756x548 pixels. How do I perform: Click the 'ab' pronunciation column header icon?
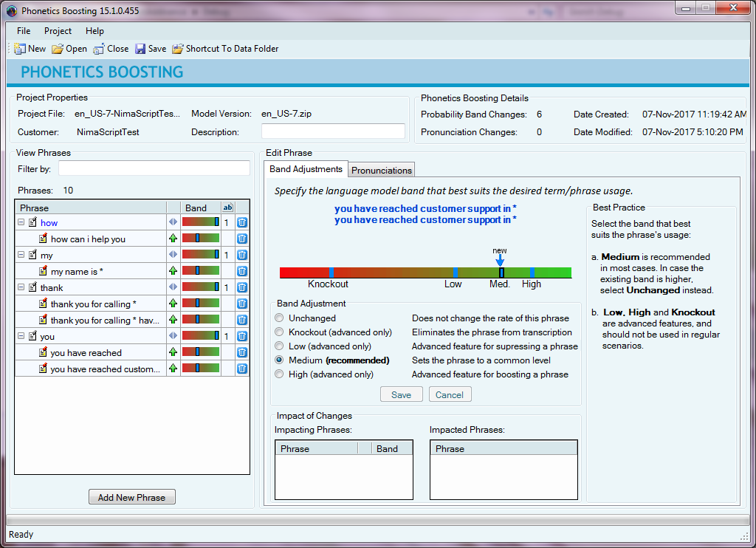pyautogui.click(x=227, y=208)
